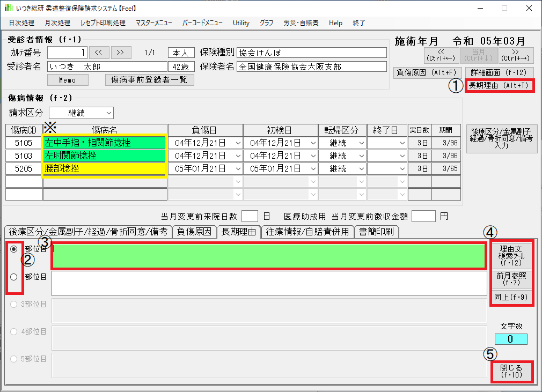This screenshot has height=392, width=542.
Task: Open the 傷病事前登録者一覧 list button
Action: tap(149, 80)
